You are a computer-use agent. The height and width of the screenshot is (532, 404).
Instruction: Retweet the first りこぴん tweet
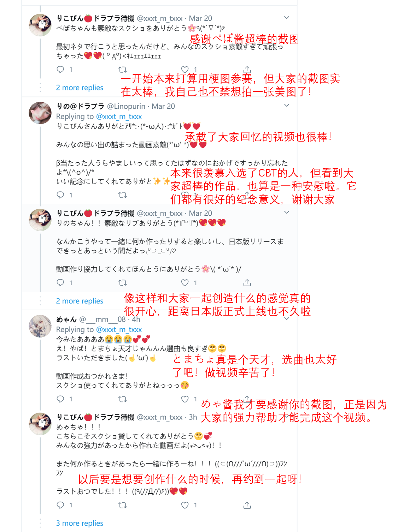point(123,70)
